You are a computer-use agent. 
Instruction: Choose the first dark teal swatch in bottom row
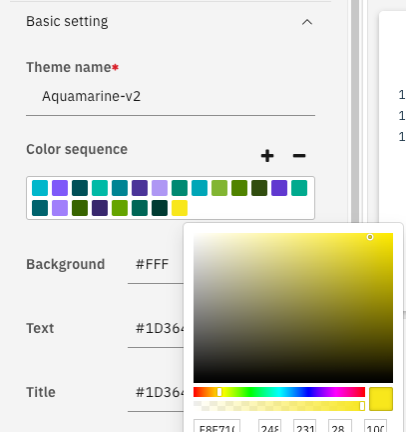coord(40,208)
